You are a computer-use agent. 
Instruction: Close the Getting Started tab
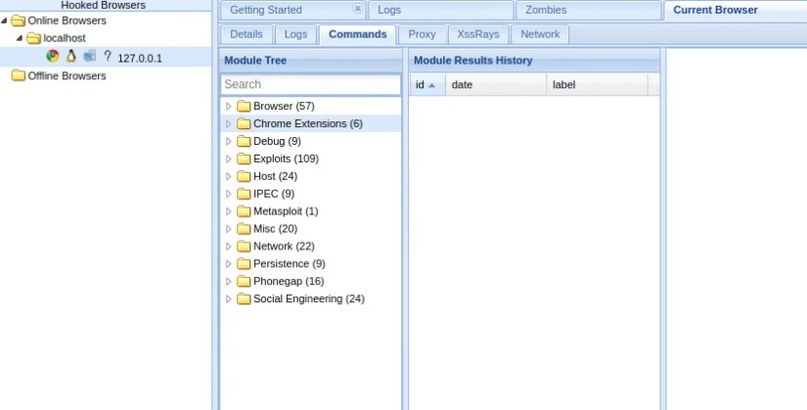click(x=358, y=8)
